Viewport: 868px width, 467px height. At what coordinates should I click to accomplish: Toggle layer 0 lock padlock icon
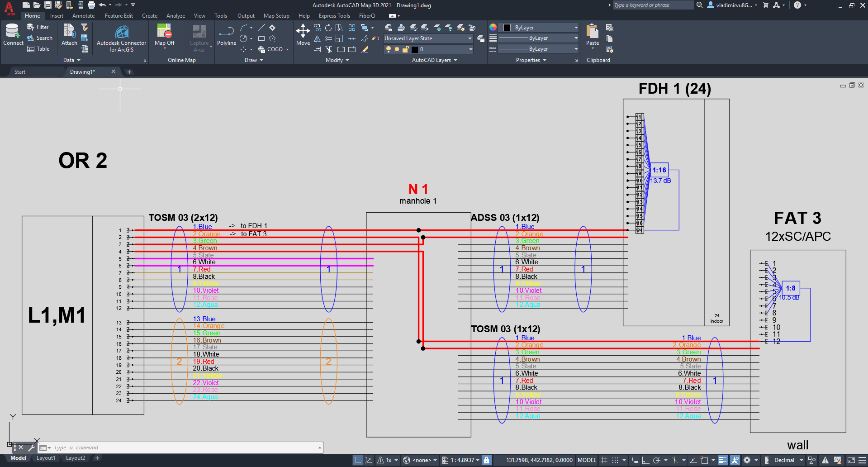[405, 49]
